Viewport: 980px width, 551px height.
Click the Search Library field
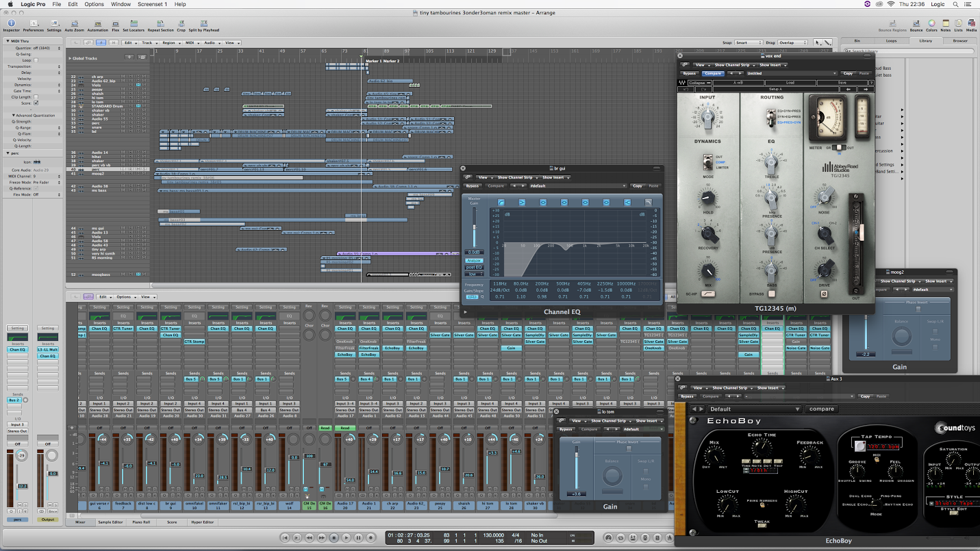(x=909, y=51)
